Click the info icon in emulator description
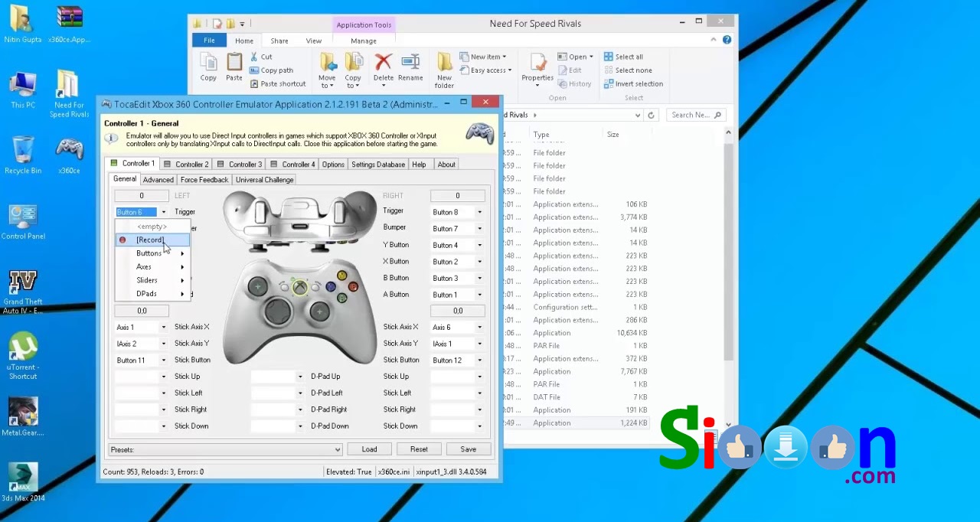This screenshot has width=980, height=522. [x=112, y=139]
